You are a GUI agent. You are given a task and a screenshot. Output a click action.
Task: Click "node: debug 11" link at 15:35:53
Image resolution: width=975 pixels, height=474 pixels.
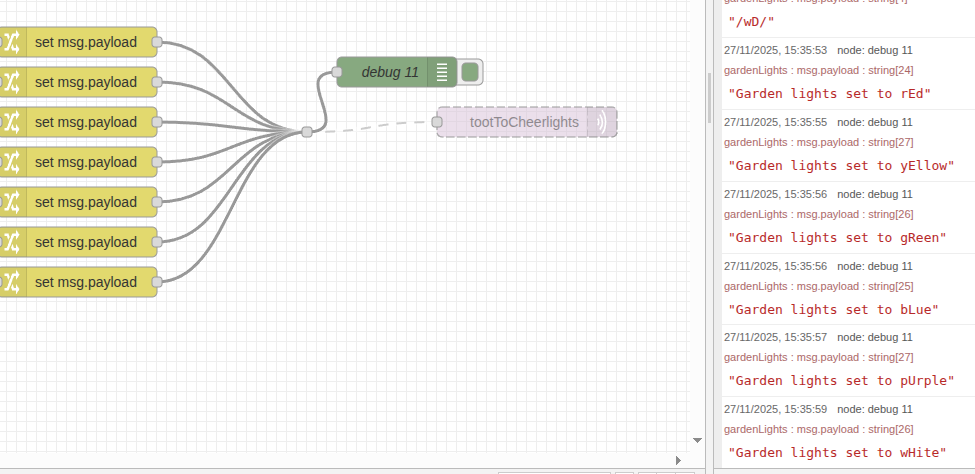(x=874, y=50)
